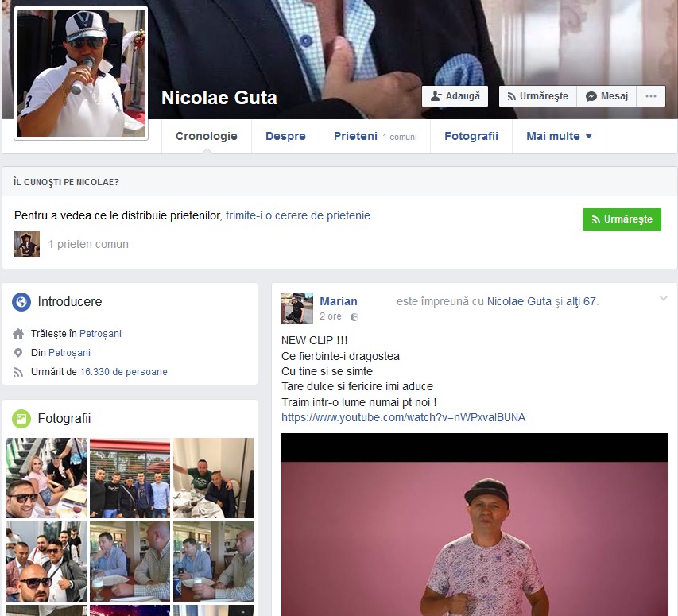
Task: Click the person-add icon on Adaugă button
Action: coord(435,95)
